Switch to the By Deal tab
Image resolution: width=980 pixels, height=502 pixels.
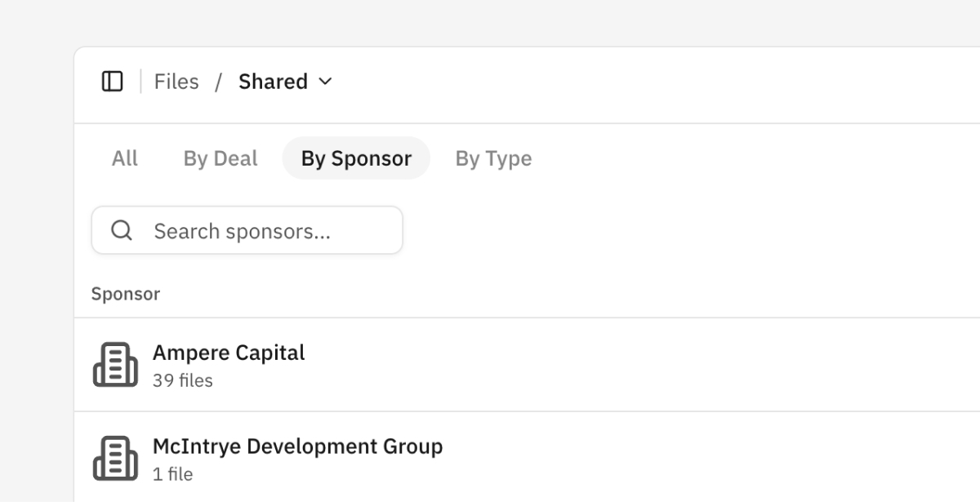pos(220,158)
